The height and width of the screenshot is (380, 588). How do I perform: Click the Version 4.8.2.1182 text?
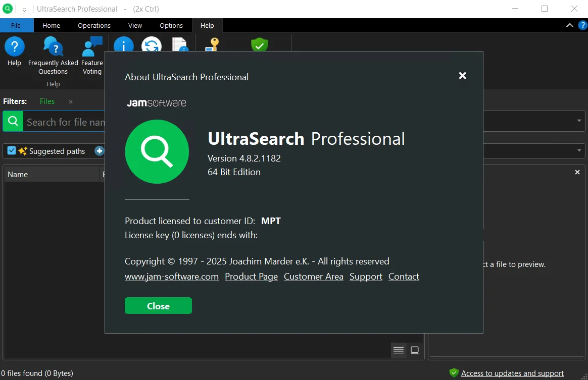[x=244, y=158]
